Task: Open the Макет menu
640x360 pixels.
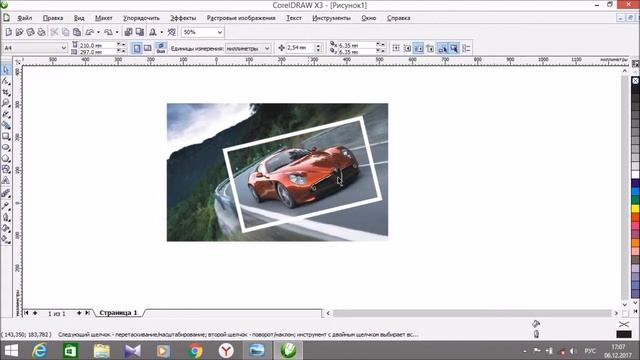Action: point(104,18)
